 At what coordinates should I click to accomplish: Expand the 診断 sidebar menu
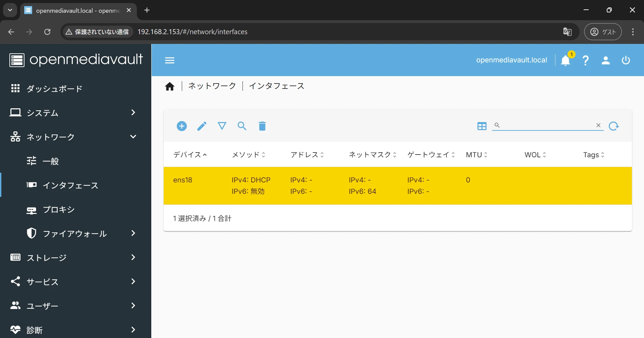coord(75,330)
